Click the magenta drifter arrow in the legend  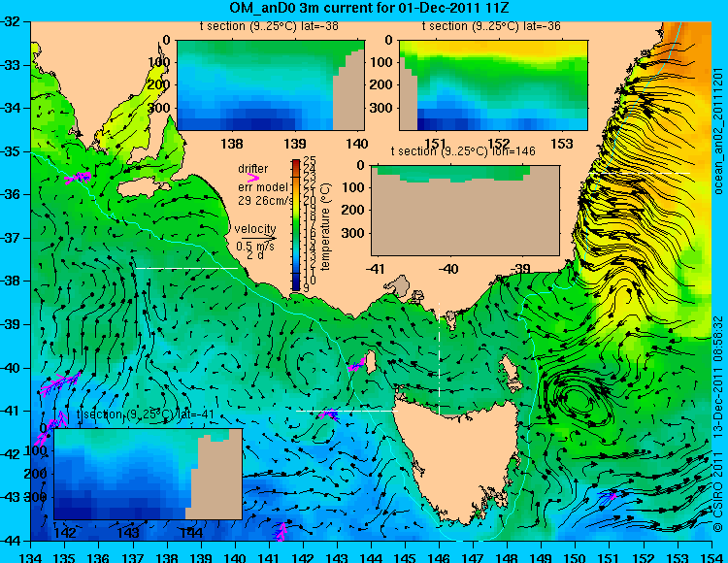click(253, 178)
